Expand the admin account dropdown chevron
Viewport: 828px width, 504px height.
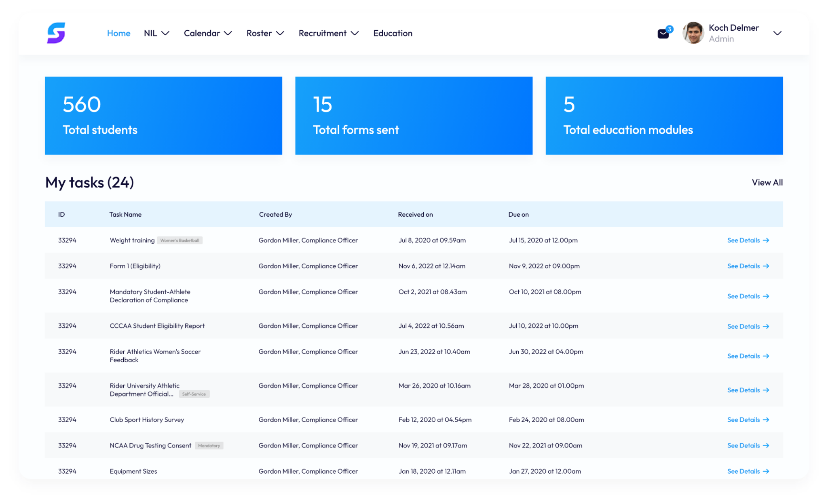pos(777,34)
